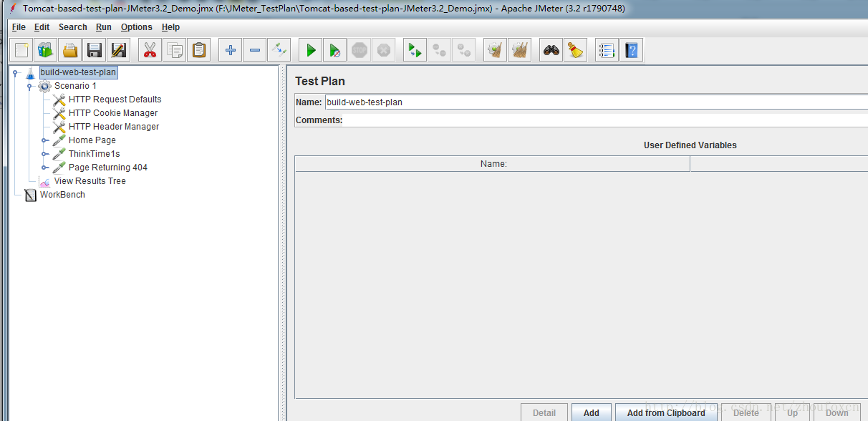This screenshot has width=868, height=421.
Task: Select View Results Tree in the tree
Action: click(x=90, y=181)
